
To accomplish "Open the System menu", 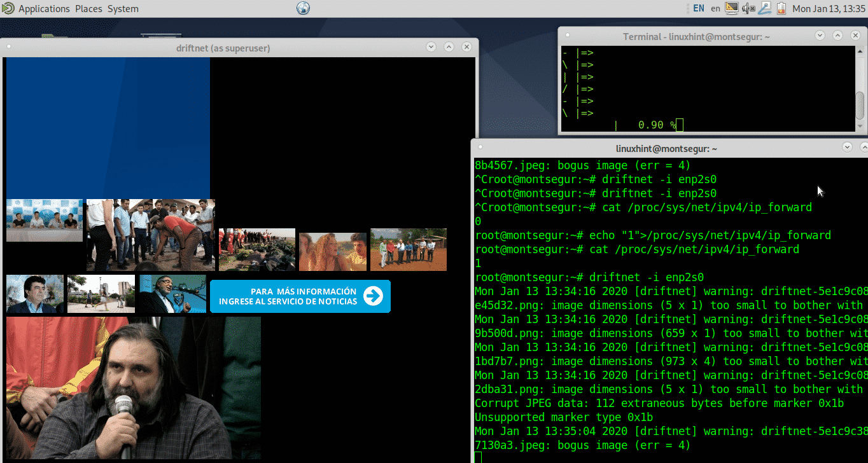I will (123, 9).
